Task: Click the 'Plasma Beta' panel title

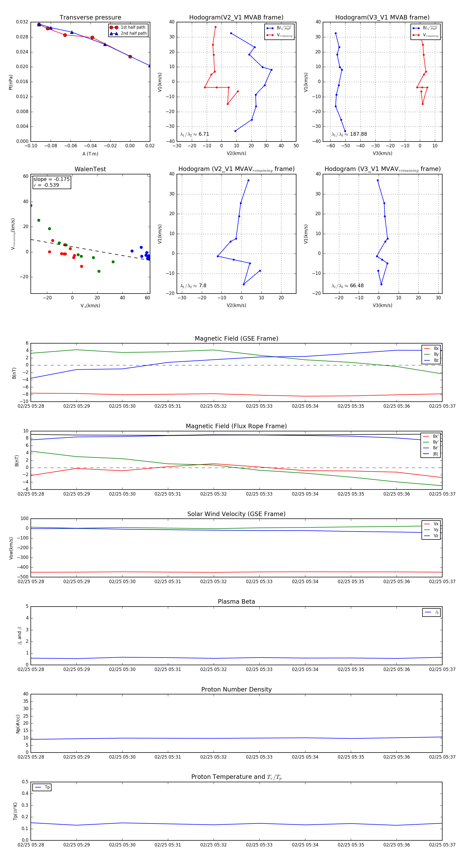Action: [236, 602]
